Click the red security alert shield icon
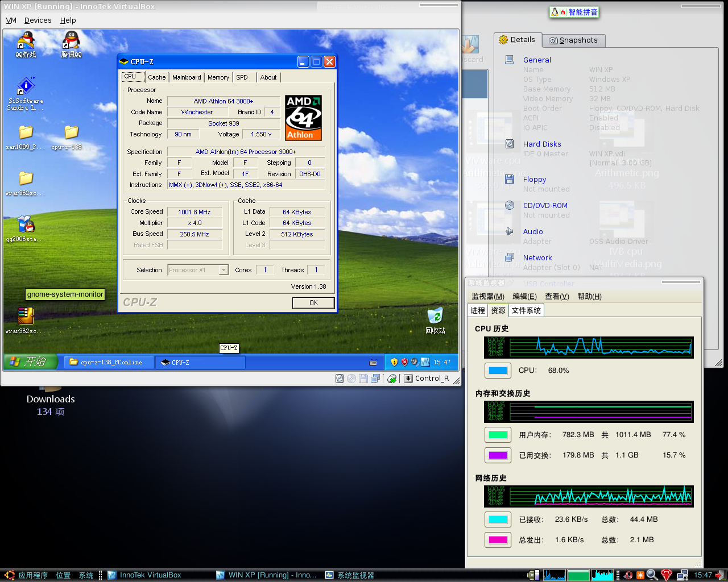 [x=404, y=362]
